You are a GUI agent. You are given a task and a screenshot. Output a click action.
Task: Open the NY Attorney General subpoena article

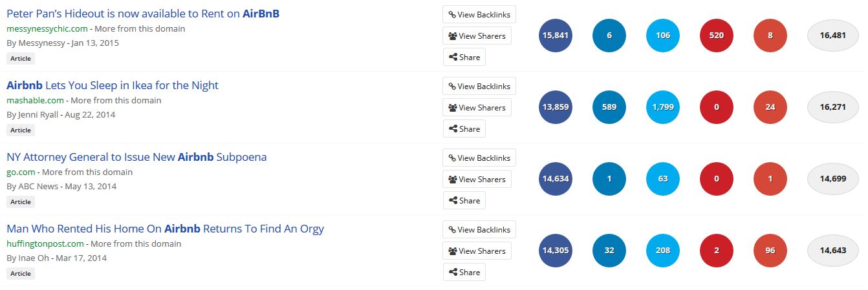136,157
